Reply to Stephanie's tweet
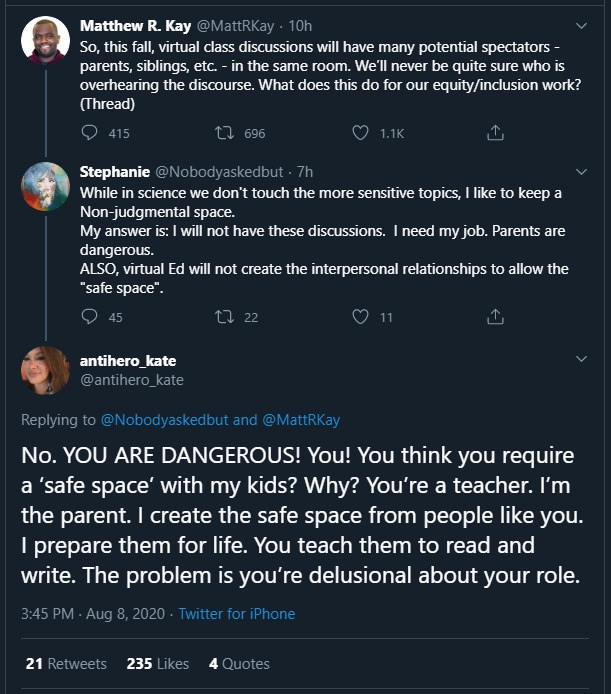 point(89,317)
